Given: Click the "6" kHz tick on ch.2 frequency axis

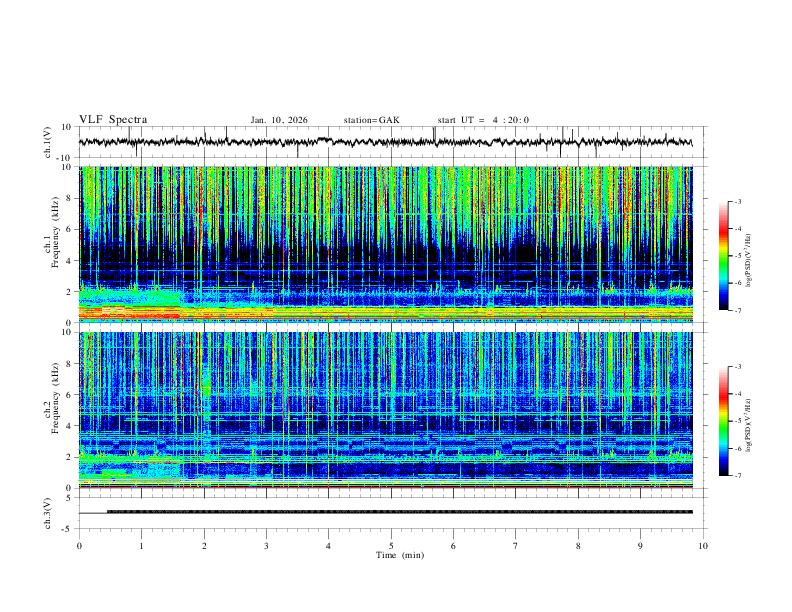Looking at the screenshot, I should pyautogui.click(x=70, y=394).
